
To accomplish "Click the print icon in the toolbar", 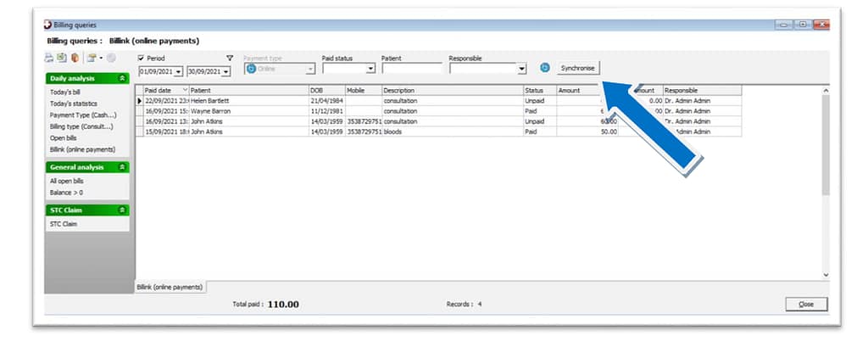I will (x=49, y=58).
